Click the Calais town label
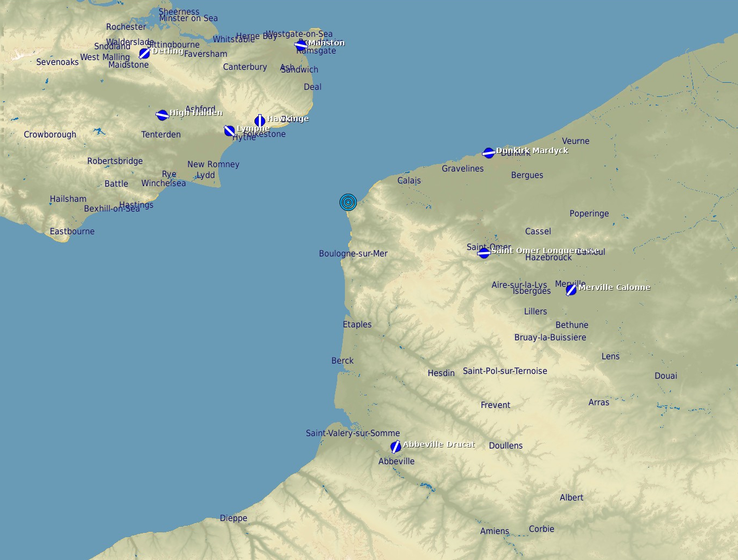The image size is (738, 560). pos(409,181)
